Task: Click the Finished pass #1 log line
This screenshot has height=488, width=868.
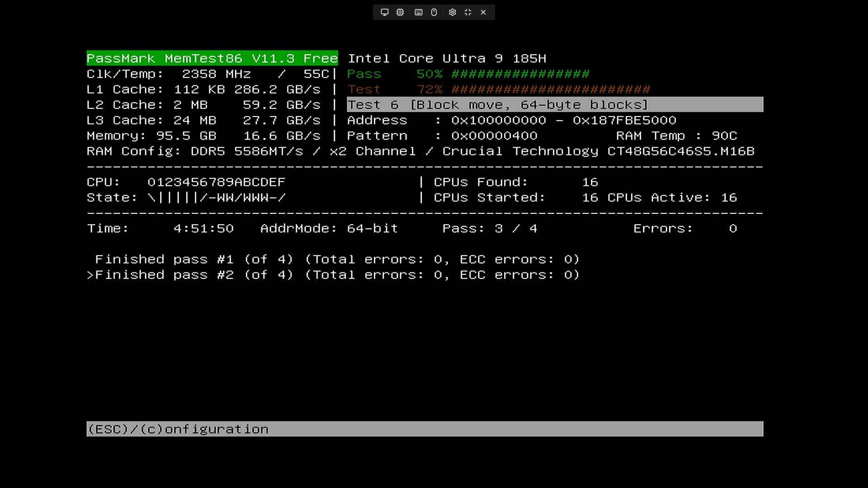Action: [336, 259]
